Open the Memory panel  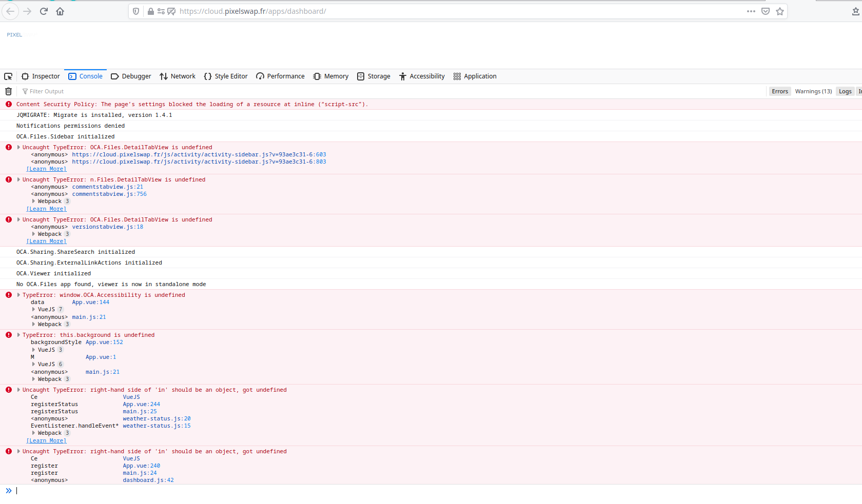(x=331, y=76)
